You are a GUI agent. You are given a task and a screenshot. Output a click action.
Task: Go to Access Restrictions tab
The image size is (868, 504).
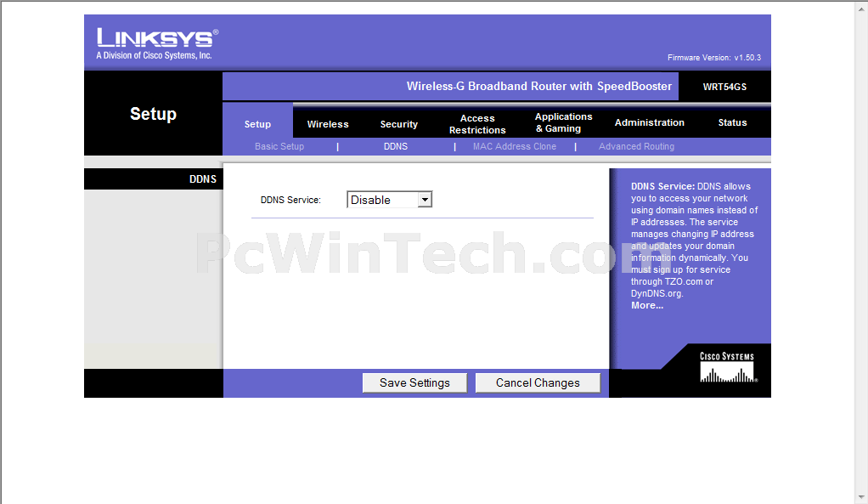477,124
